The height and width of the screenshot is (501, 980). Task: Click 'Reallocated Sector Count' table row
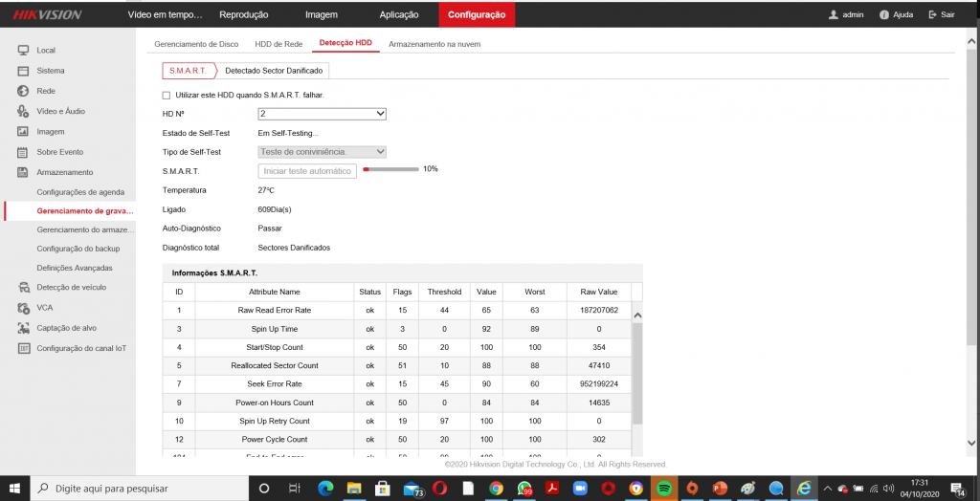tap(397, 365)
